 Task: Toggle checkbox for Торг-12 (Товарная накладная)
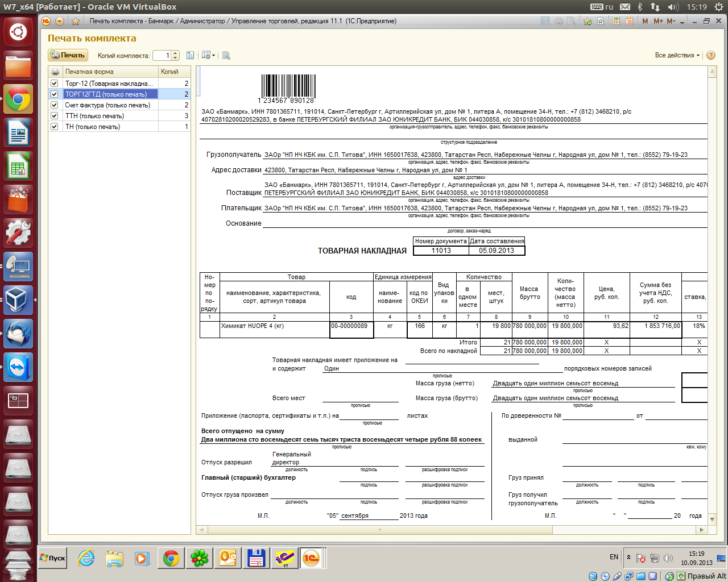pyautogui.click(x=55, y=83)
